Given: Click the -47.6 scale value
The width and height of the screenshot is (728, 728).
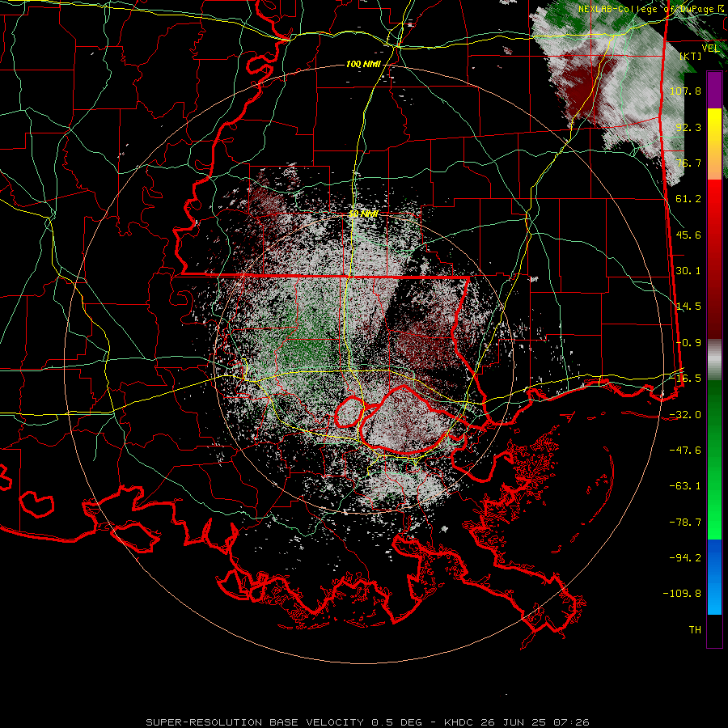Looking at the screenshot, I should [685, 451].
